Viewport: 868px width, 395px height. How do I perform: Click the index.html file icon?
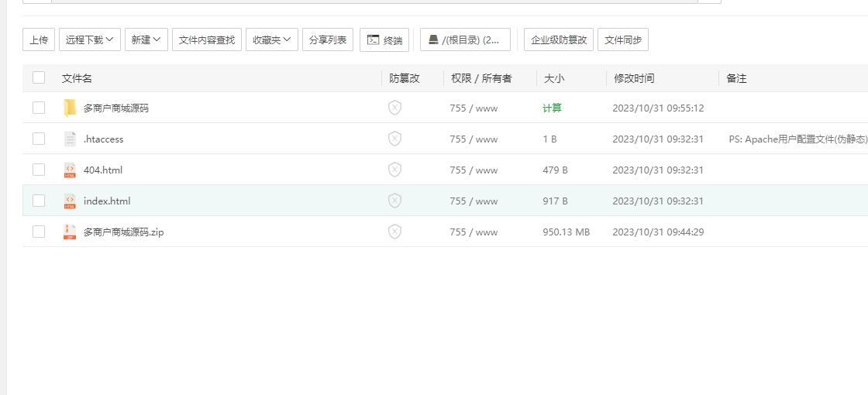70,201
